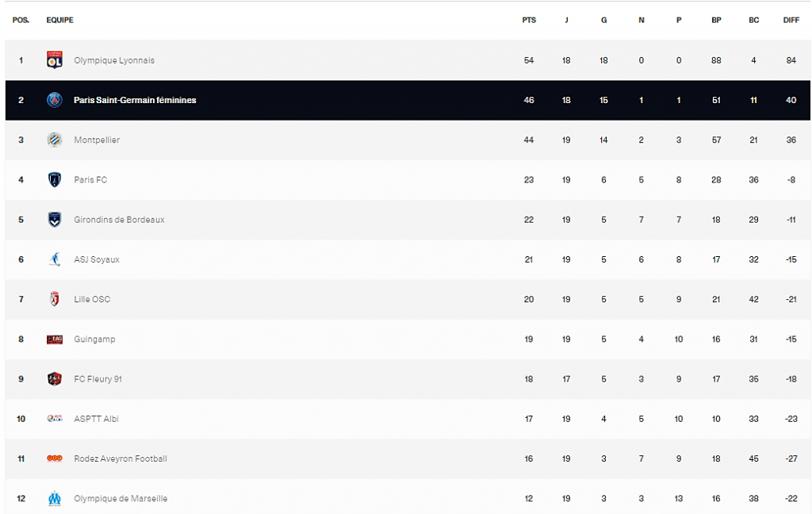Open the Montpellier team name link

[96, 140]
